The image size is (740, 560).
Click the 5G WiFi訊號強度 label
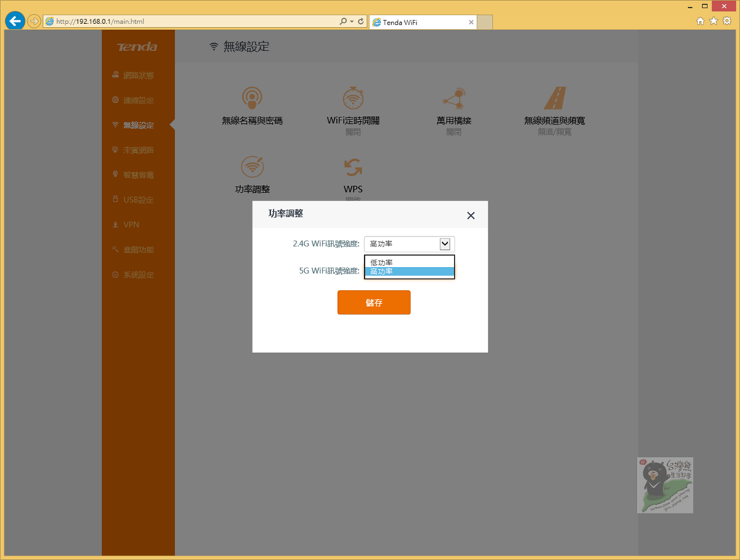329,271
